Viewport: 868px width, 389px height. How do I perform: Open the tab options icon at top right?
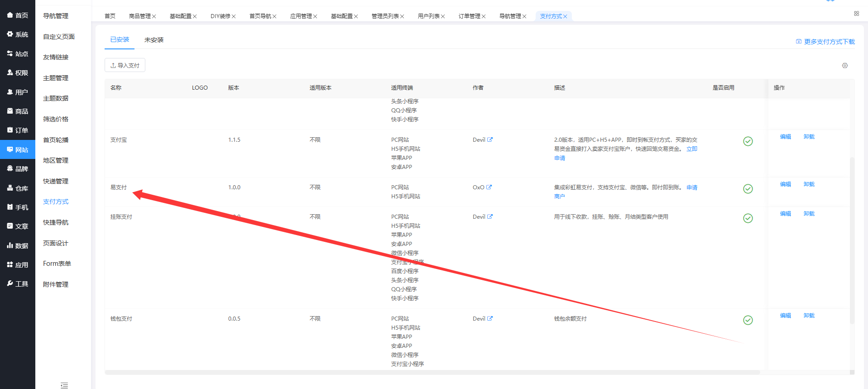click(857, 14)
